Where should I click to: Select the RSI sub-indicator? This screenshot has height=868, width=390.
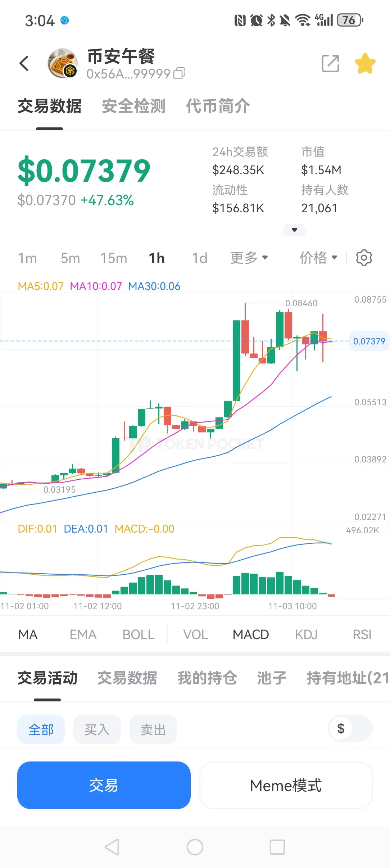point(362,634)
